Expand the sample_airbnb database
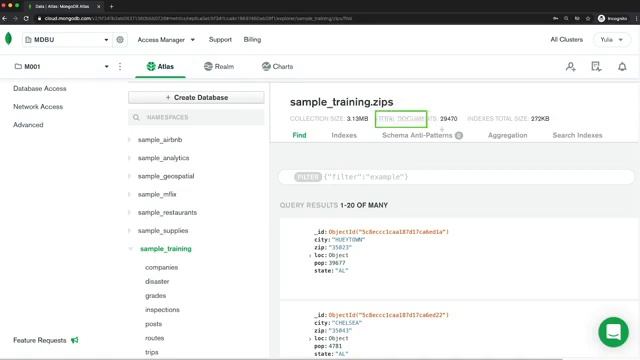Image resolution: width=640 pixels, height=360 pixels. (x=130, y=140)
